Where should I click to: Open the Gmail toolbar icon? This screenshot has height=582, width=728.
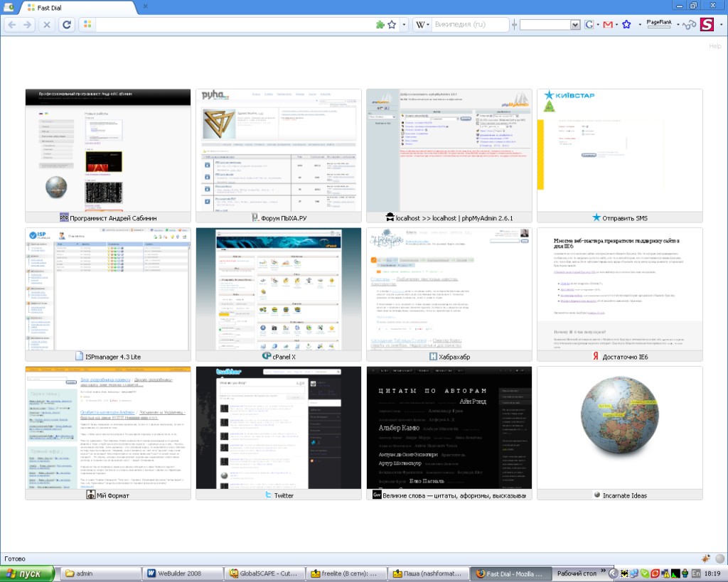(608, 25)
